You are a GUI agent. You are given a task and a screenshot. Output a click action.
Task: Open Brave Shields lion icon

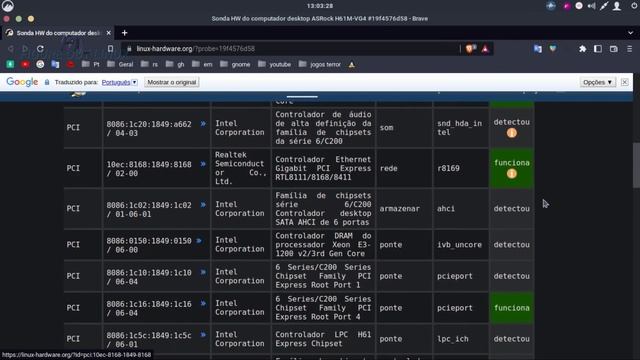pos(470,49)
